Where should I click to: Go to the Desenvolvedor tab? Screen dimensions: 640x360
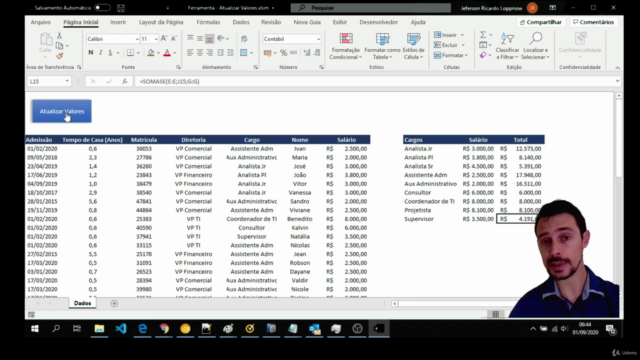pos(378,22)
